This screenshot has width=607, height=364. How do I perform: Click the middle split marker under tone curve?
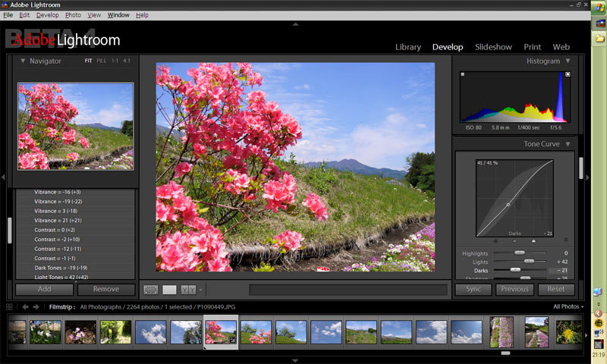pos(514,240)
